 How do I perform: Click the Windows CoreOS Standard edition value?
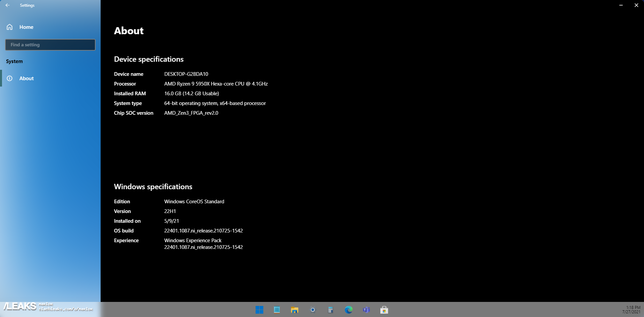click(194, 202)
